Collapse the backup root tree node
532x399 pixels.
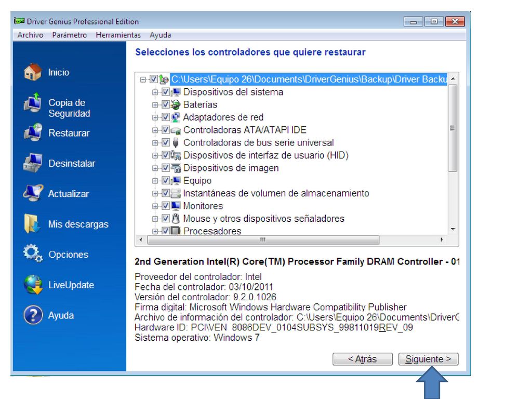(x=143, y=79)
